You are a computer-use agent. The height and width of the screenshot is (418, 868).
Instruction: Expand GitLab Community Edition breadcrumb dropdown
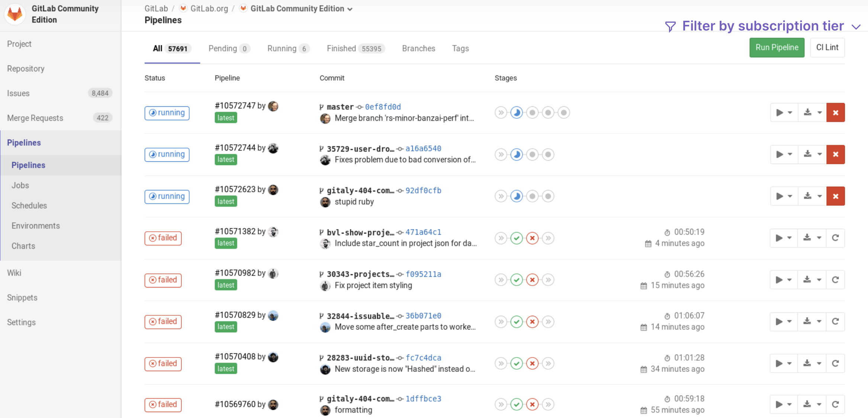(x=350, y=9)
